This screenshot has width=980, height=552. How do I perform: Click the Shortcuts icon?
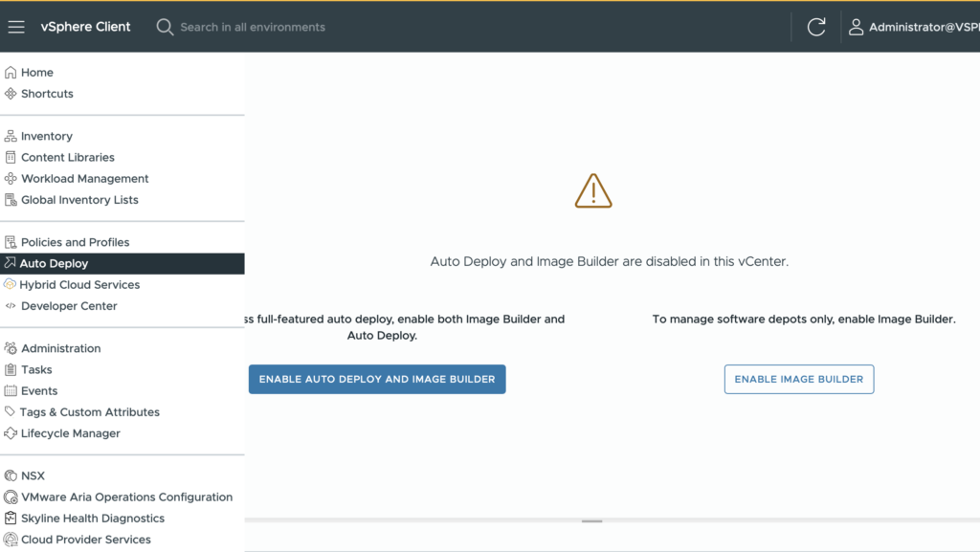pos(11,94)
